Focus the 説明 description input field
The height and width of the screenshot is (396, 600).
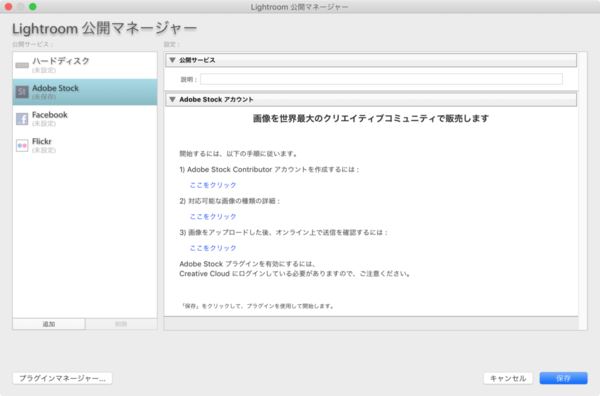[x=381, y=79]
